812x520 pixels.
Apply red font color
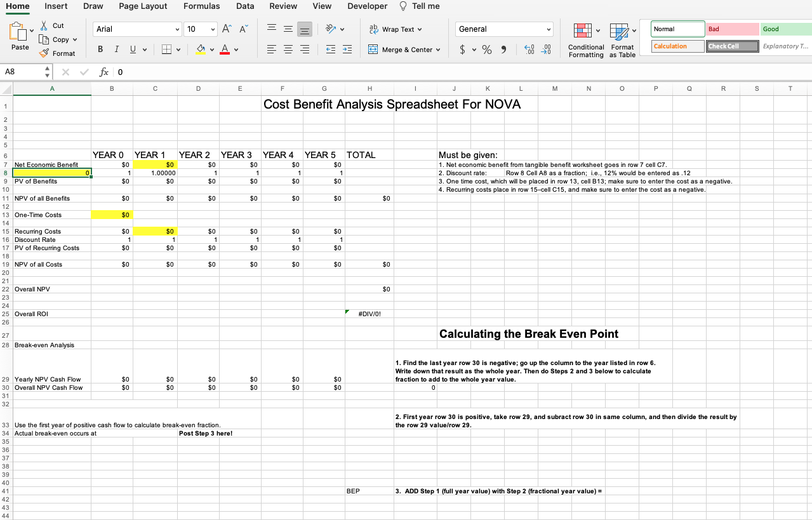click(x=224, y=50)
